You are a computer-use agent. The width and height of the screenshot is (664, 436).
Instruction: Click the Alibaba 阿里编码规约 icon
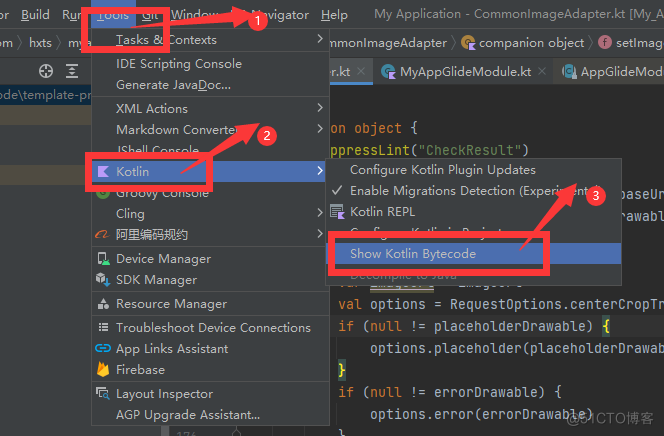click(102, 234)
